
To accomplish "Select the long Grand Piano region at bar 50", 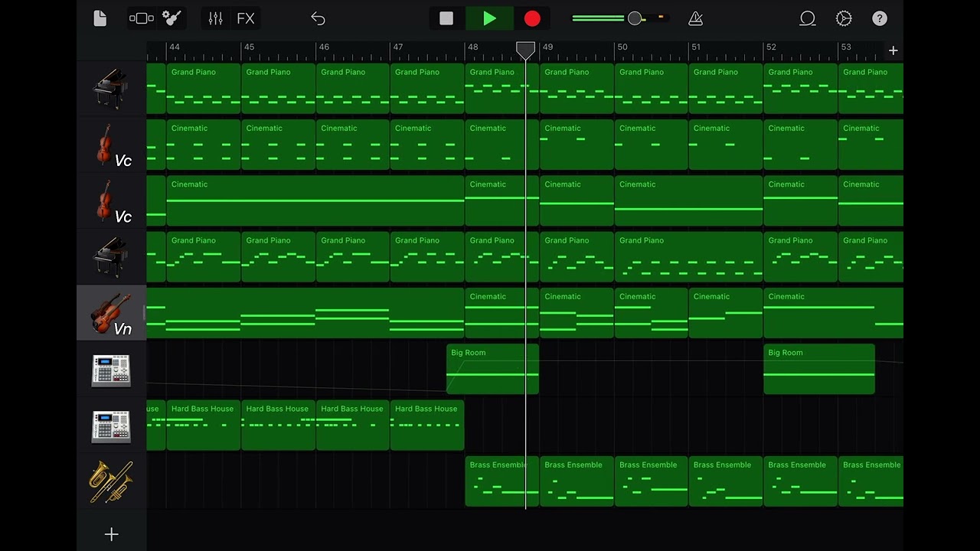I will 688,257.
